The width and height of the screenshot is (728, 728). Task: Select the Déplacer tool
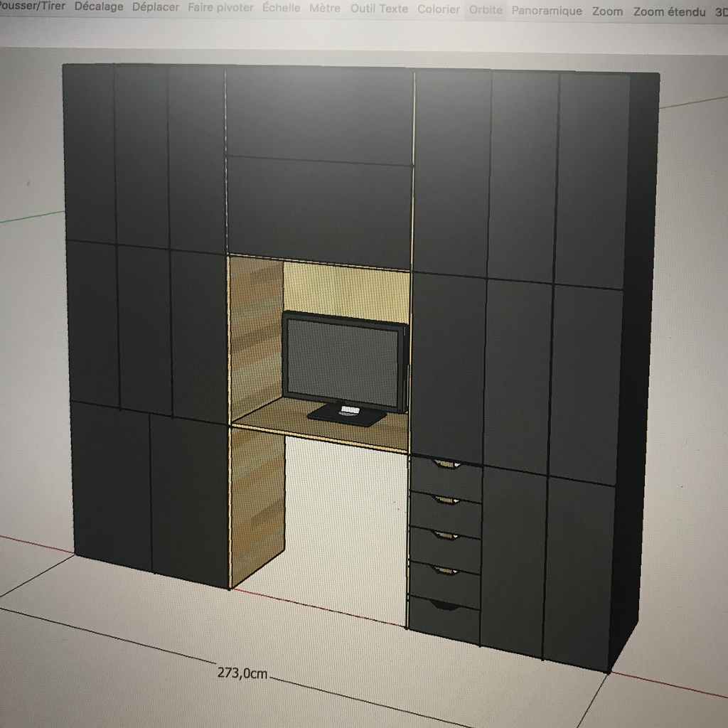point(156,7)
